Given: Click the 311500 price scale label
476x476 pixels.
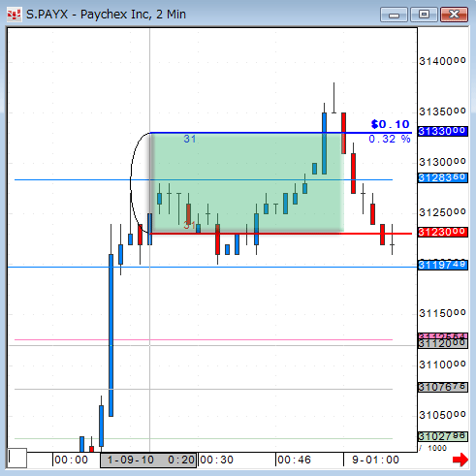Looking at the screenshot, I should click(x=442, y=313).
